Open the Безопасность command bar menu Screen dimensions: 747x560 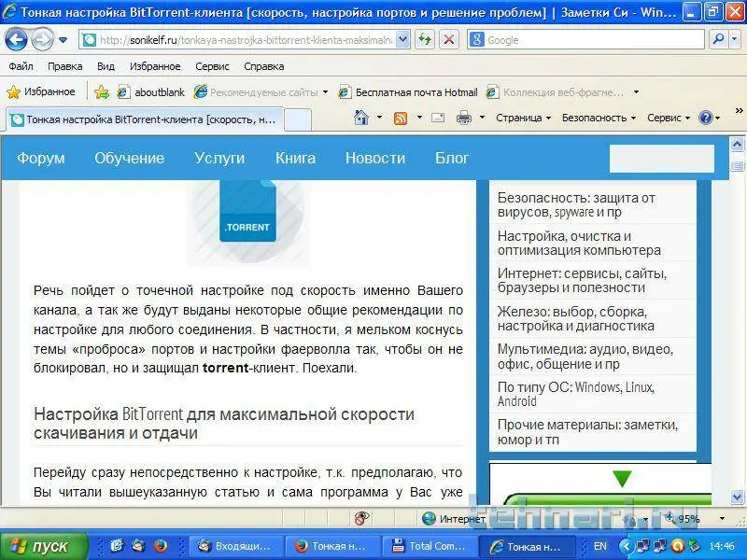(x=599, y=118)
